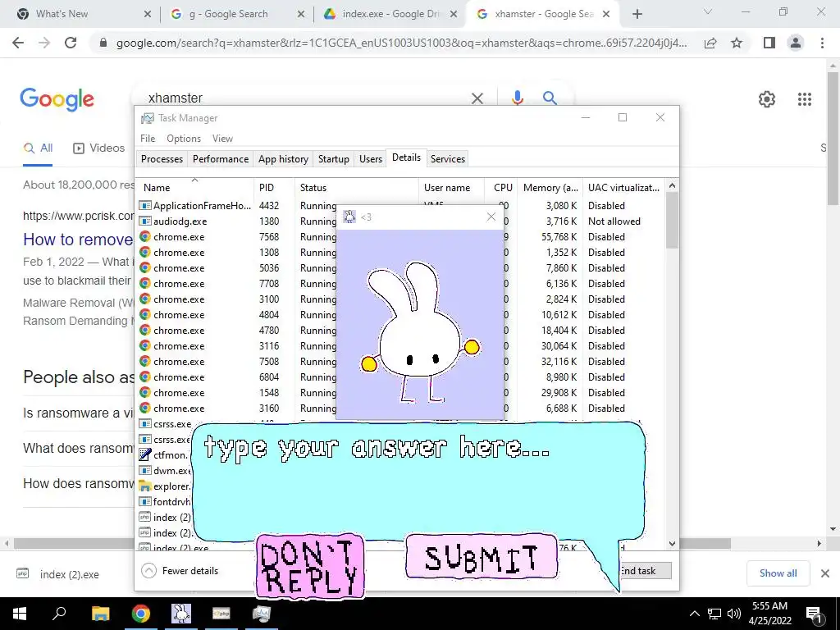840x630 pixels.
Task: Open the Google apps grid icon
Action: click(805, 99)
